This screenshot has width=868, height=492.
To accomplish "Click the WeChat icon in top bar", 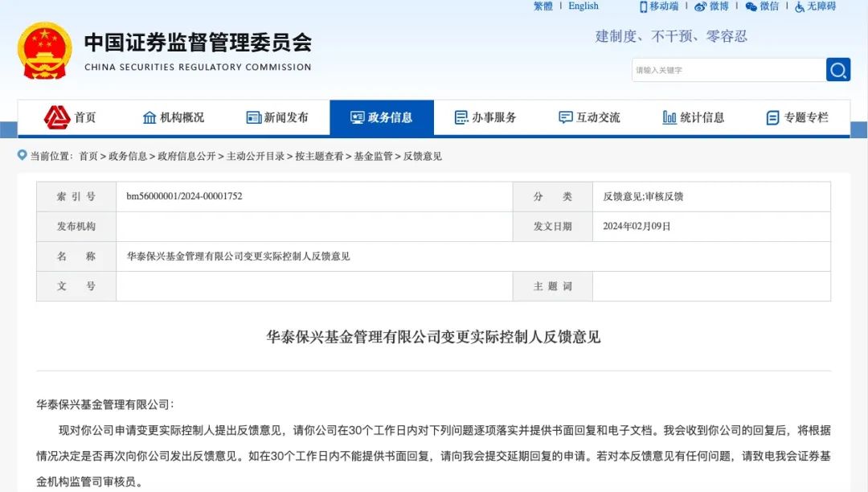I will click(x=751, y=6).
